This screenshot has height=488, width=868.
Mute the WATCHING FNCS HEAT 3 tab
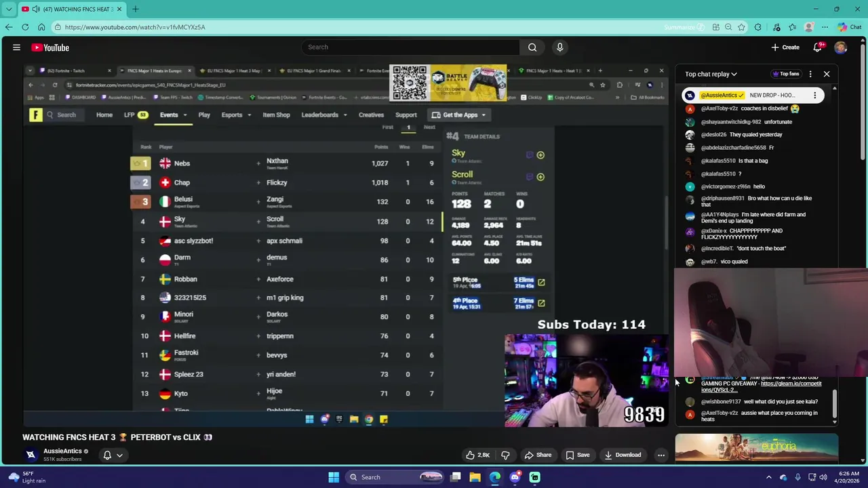(x=35, y=9)
